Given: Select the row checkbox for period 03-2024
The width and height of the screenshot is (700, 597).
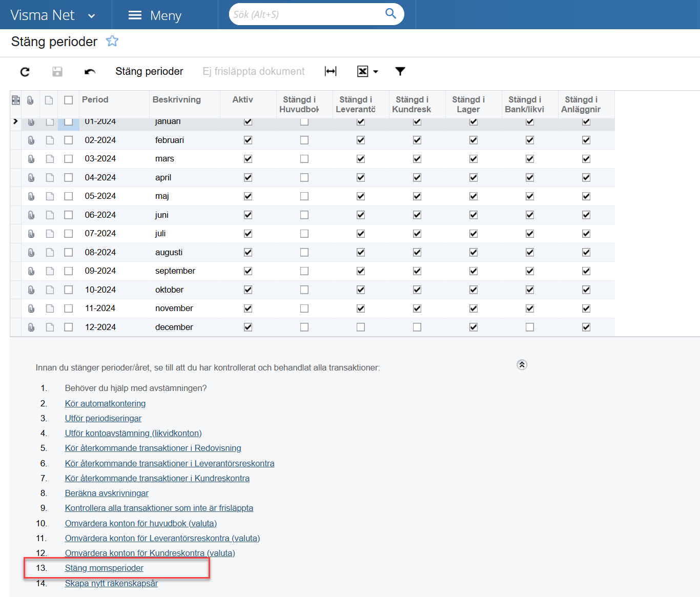Looking at the screenshot, I should (69, 159).
